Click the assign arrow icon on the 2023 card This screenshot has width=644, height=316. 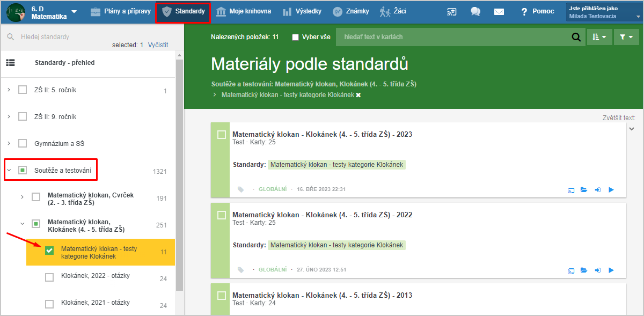click(597, 189)
